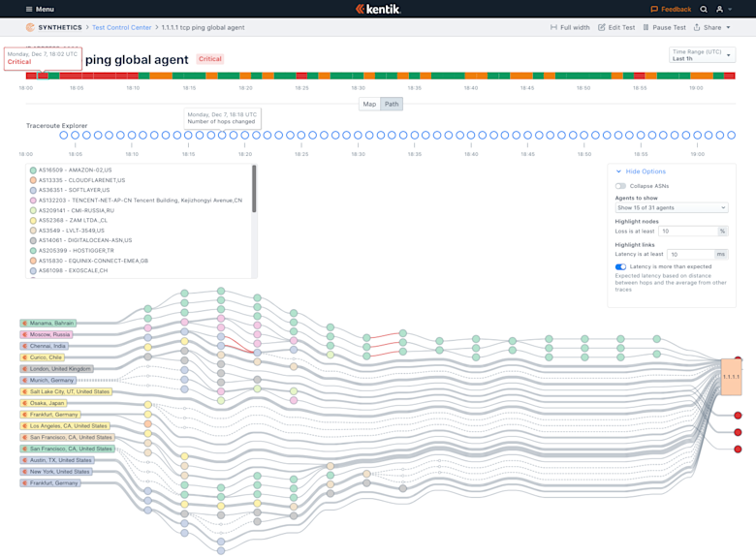Toggle Collapse ASNs switch

coord(620,186)
